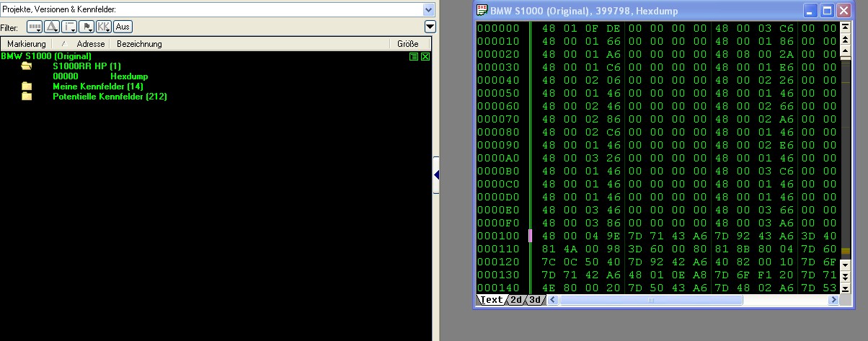This screenshot has width=868, height=341.
Task: Expand the black arrow menu right of Filter bar
Action: [430, 27]
